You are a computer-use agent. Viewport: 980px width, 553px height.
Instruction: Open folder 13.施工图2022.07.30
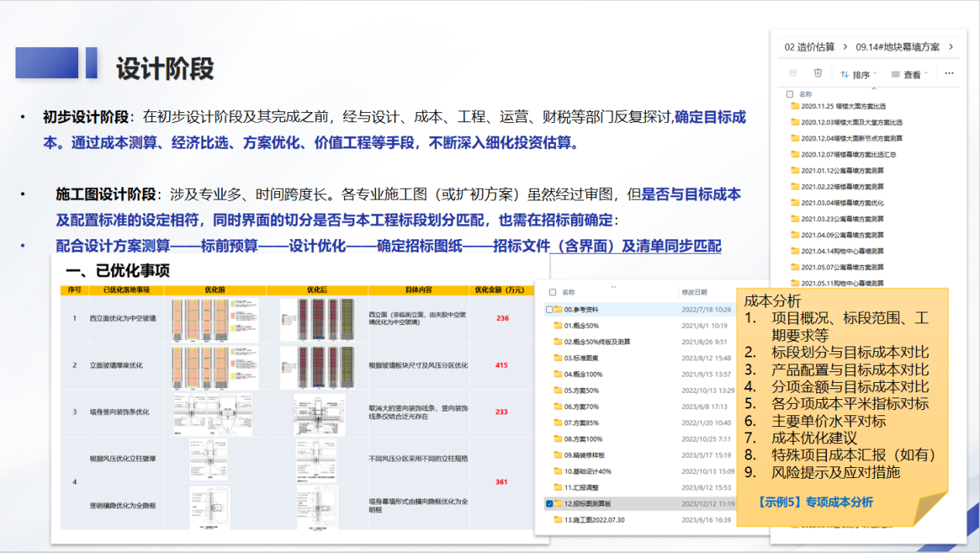click(x=589, y=520)
